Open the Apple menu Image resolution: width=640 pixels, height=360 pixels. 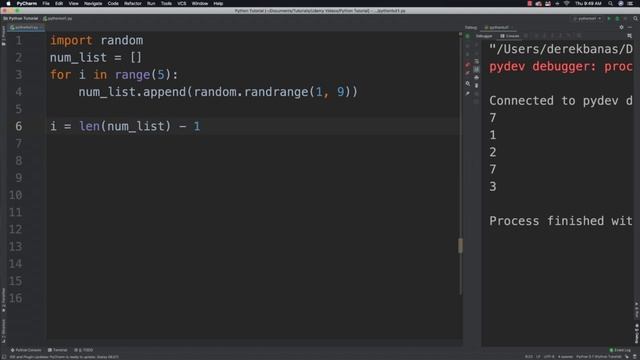point(8,3)
